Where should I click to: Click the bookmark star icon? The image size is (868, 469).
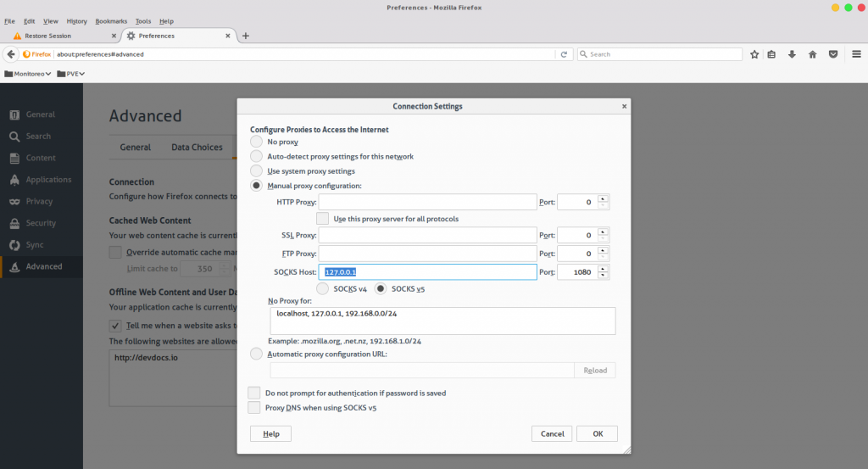point(754,54)
